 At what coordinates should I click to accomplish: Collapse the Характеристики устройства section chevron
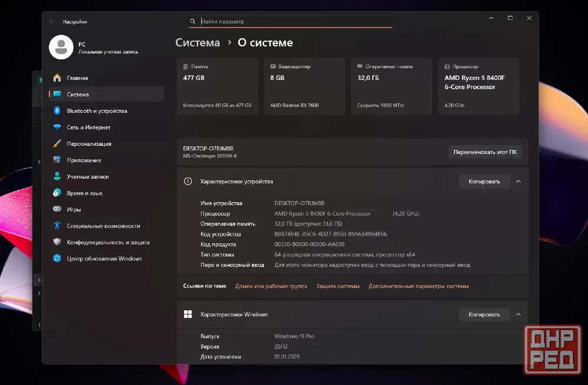click(518, 182)
